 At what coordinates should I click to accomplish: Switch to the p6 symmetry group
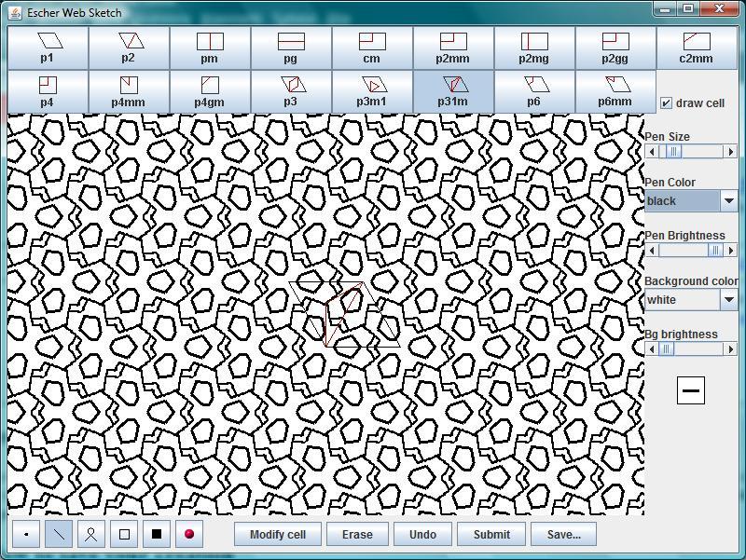tap(534, 91)
